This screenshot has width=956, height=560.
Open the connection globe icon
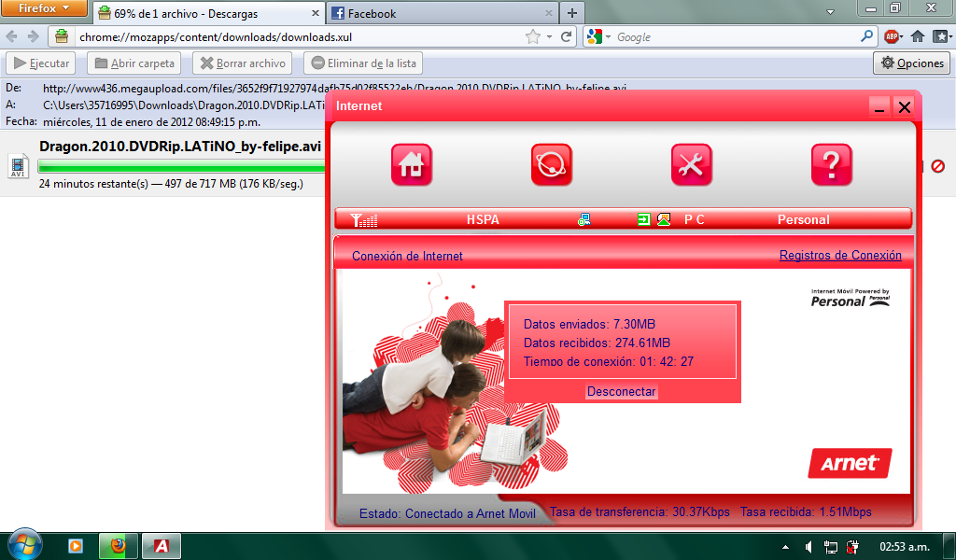(552, 164)
